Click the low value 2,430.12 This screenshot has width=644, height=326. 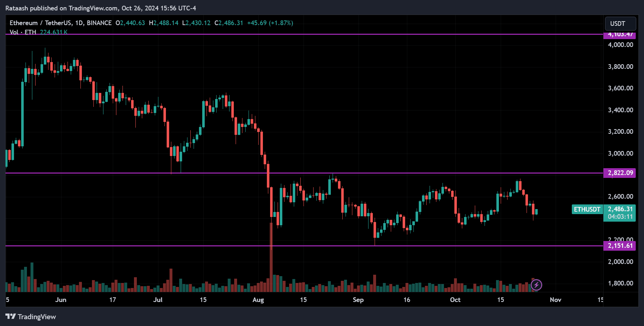198,23
